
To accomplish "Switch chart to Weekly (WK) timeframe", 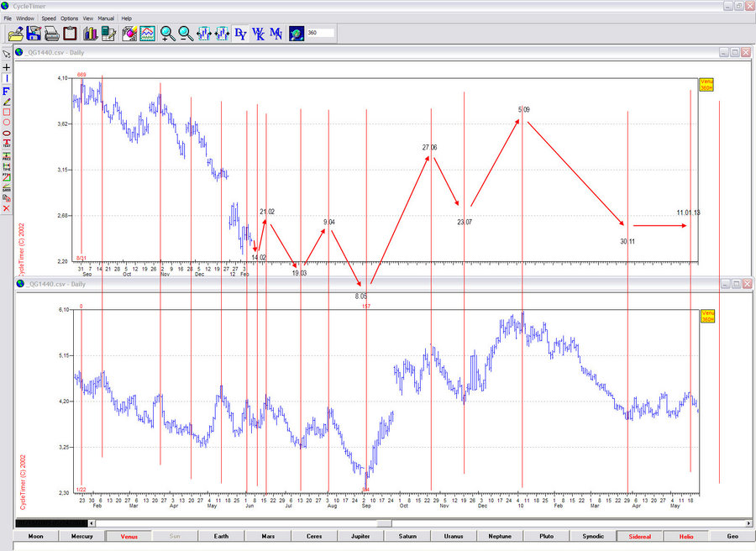I will click(x=259, y=34).
